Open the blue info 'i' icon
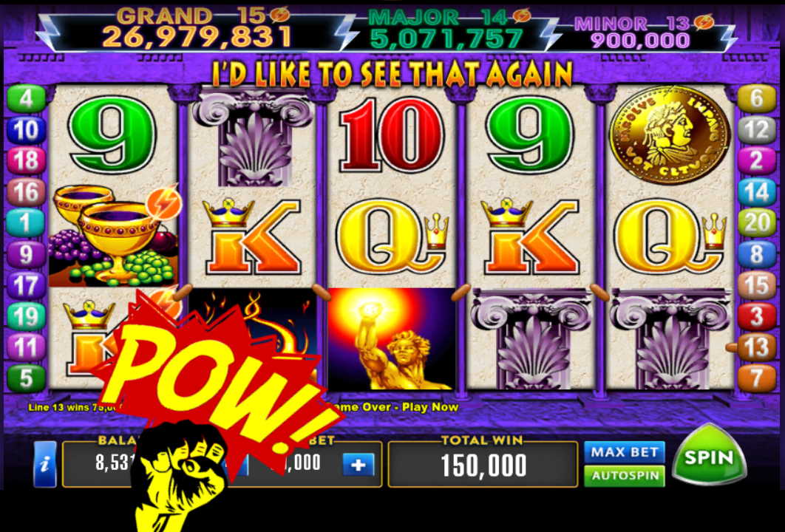Viewport: 785px width, 532px height. click(45, 464)
